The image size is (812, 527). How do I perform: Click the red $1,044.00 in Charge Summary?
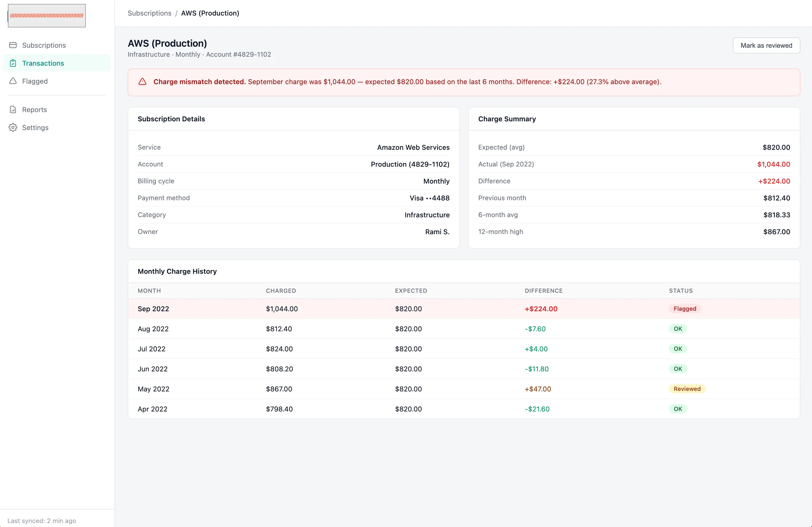(x=773, y=164)
